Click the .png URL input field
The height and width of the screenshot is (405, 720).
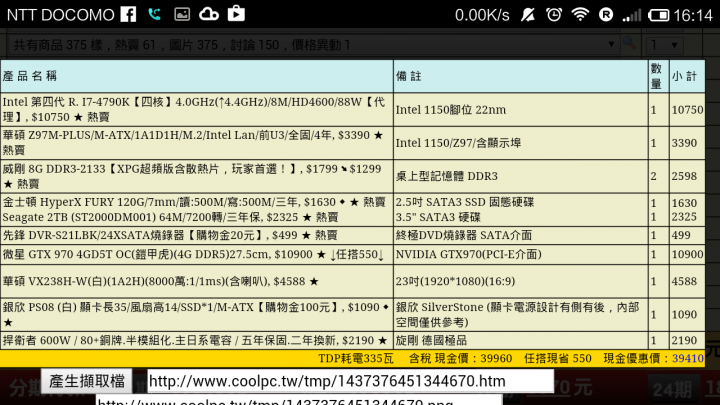tap(298, 400)
